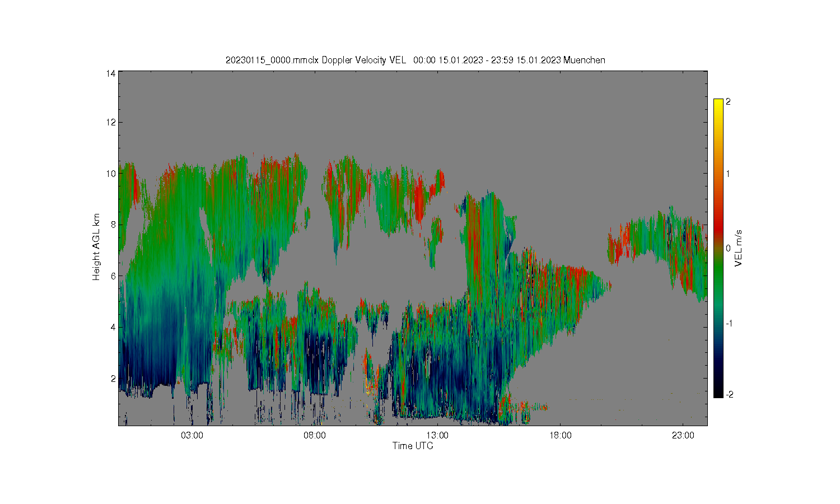The image size is (840, 504).
Task: Click the height tick label '8'
Action: pyautogui.click(x=113, y=225)
